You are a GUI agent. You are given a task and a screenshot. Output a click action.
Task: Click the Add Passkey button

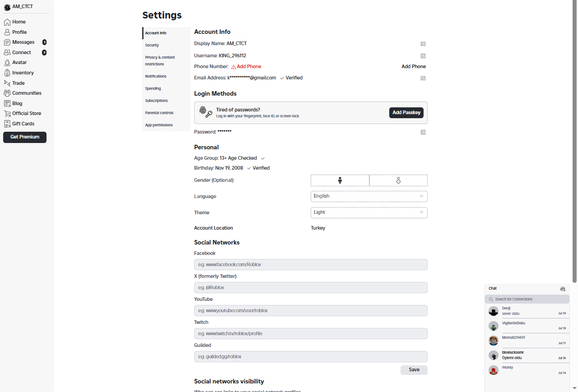point(406,113)
